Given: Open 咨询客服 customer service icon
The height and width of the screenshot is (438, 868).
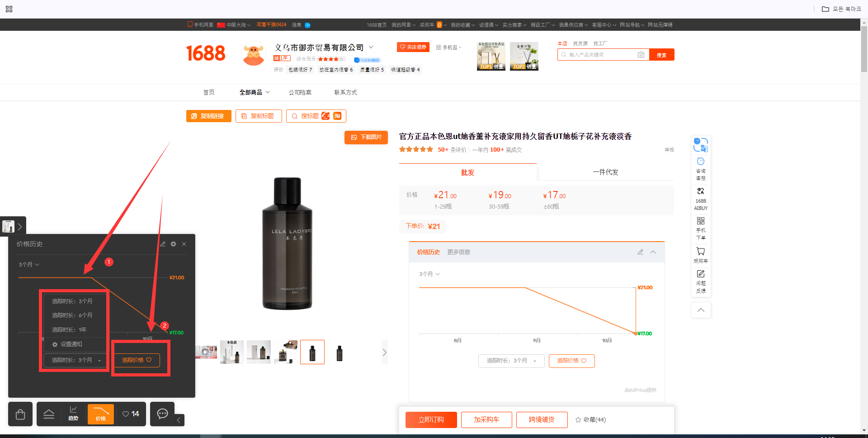Looking at the screenshot, I should [x=701, y=168].
